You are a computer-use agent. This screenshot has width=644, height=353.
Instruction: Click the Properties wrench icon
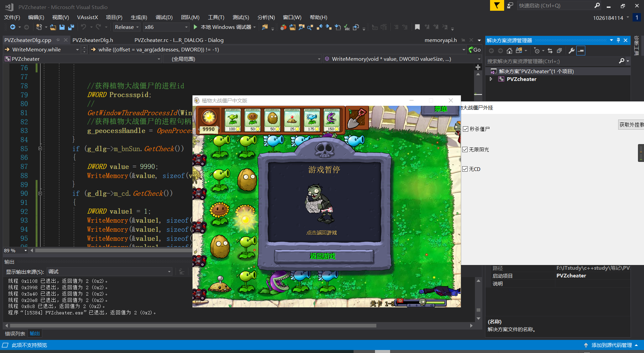pyautogui.click(x=571, y=50)
